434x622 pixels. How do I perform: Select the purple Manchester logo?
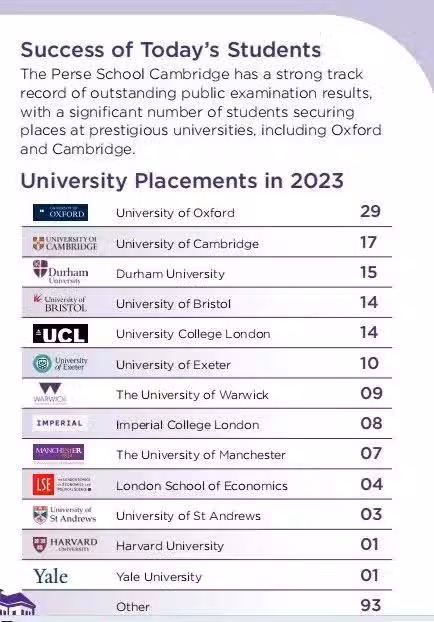(x=58, y=453)
